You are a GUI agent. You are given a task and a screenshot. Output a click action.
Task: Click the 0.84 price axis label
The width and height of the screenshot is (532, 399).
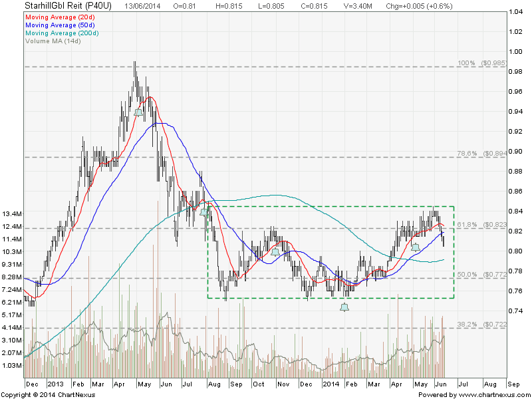tap(515, 211)
